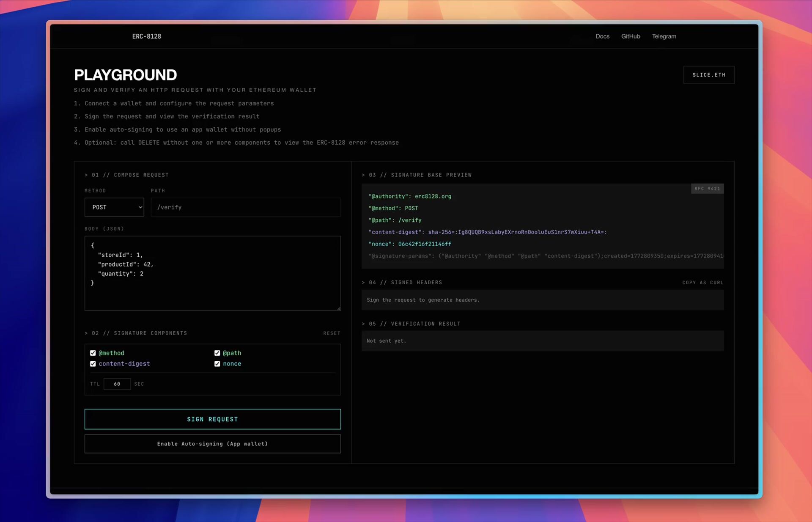Focus the /verify path field
The height and width of the screenshot is (522, 812).
pyautogui.click(x=245, y=207)
